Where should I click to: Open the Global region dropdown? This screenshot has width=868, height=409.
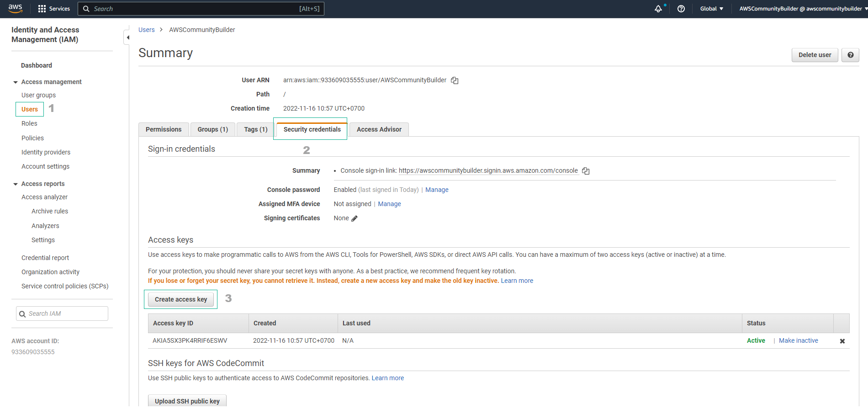pyautogui.click(x=712, y=9)
